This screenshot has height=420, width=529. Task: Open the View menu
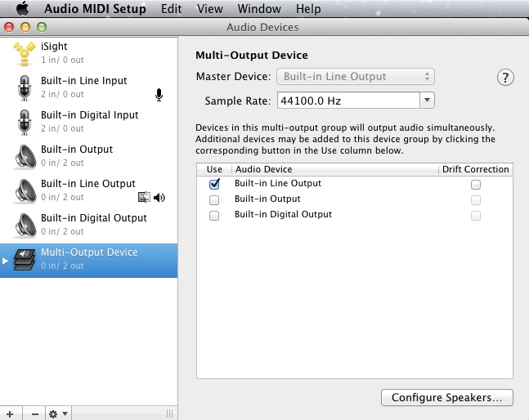[210, 8]
